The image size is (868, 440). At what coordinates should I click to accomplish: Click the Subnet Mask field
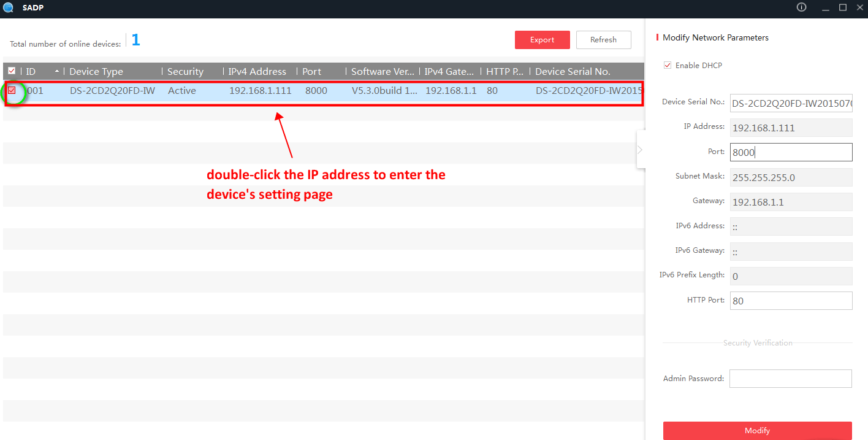click(791, 177)
